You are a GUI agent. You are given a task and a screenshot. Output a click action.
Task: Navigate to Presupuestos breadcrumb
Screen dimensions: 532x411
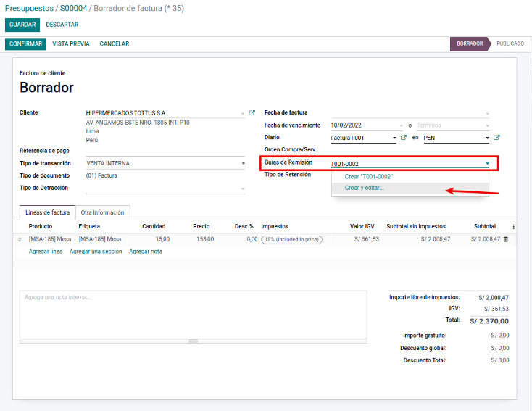click(29, 8)
